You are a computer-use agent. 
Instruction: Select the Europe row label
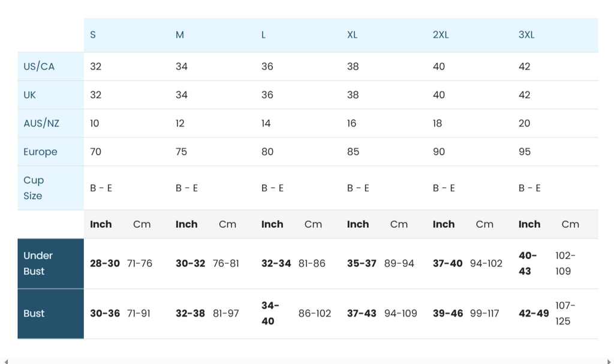tap(40, 152)
